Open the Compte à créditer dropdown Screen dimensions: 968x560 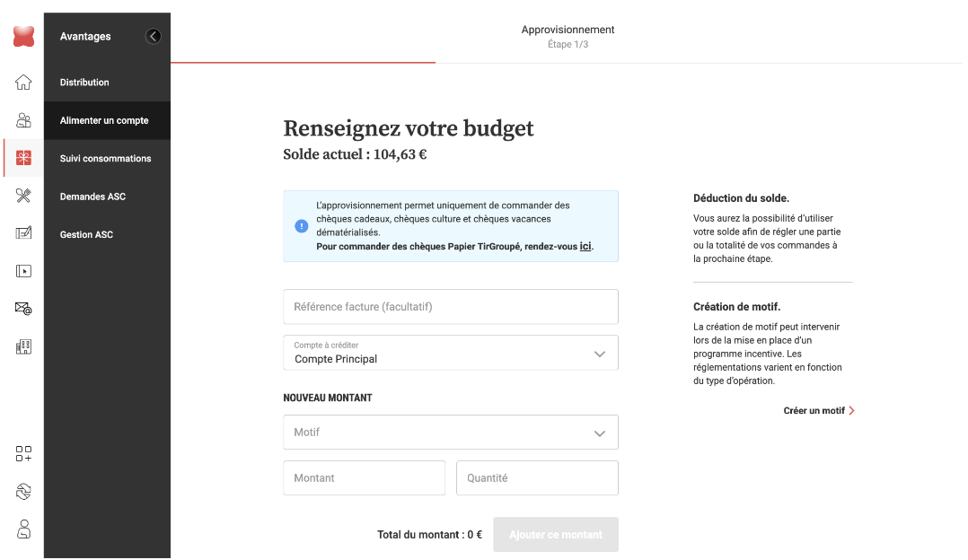[451, 353]
